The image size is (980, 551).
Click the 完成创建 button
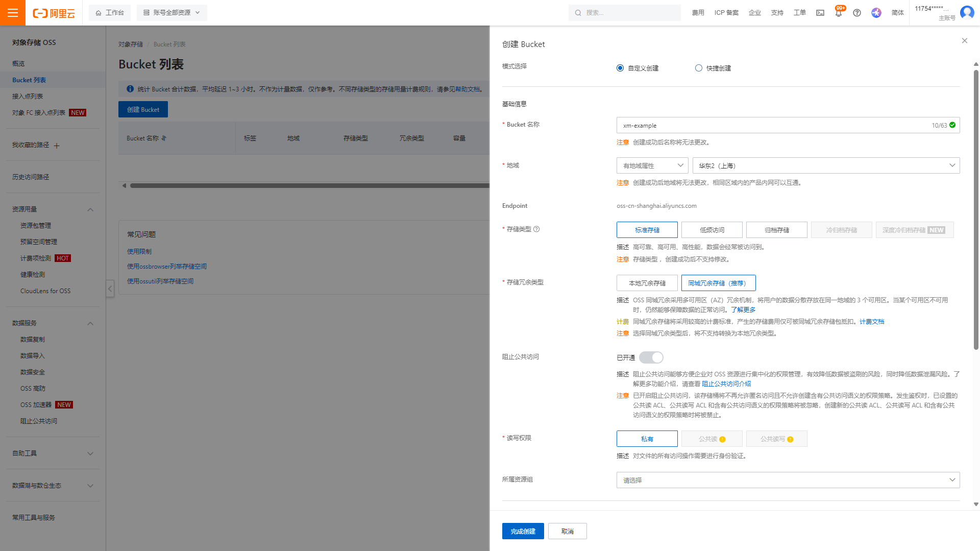tap(523, 531)
